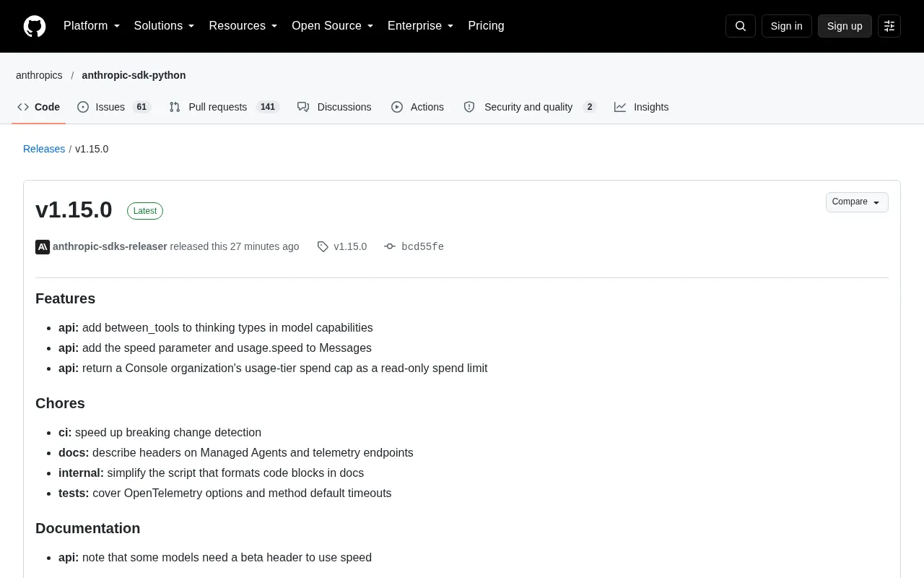Open the Discussions tab
The height and width of the screenshot is (578, 924).
[x=334, y=107]
